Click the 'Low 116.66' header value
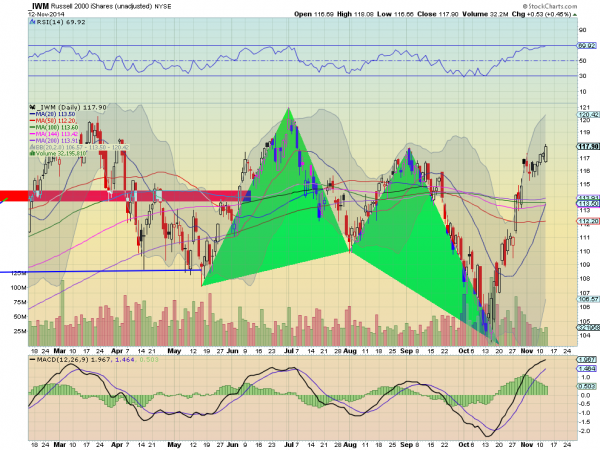600x450 pixels. click(395, 14)
